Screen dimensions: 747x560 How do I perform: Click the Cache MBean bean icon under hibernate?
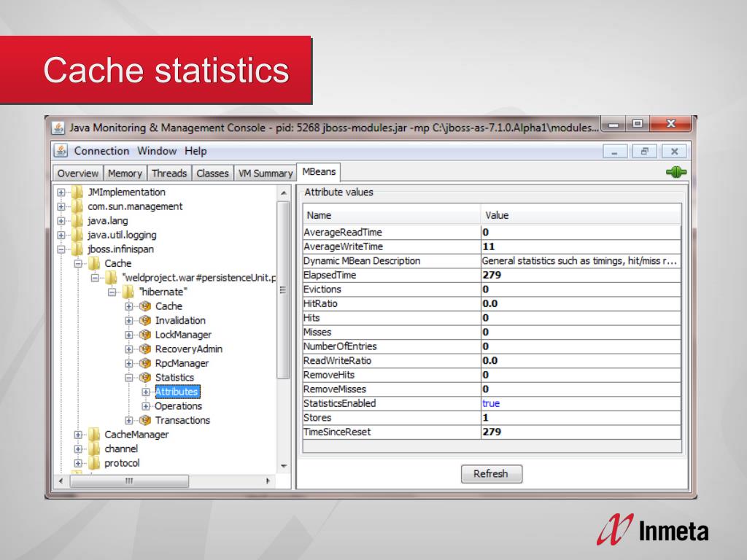[x=145, y=306]
